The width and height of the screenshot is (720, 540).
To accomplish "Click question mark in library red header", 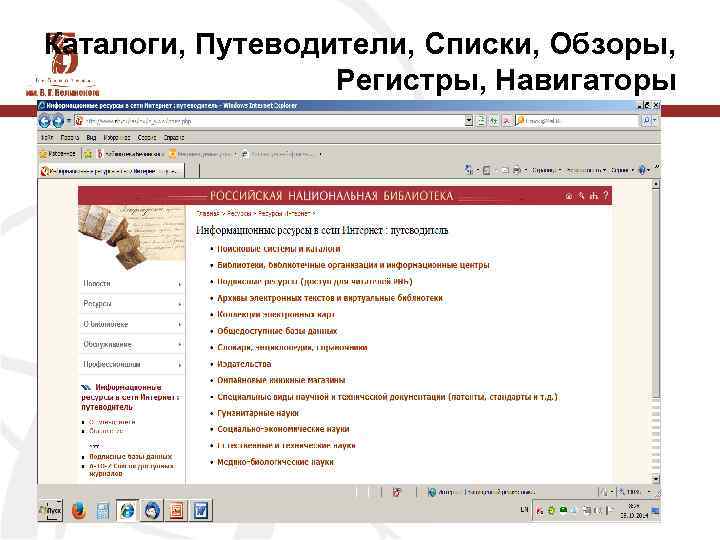I will coord(606,196).
